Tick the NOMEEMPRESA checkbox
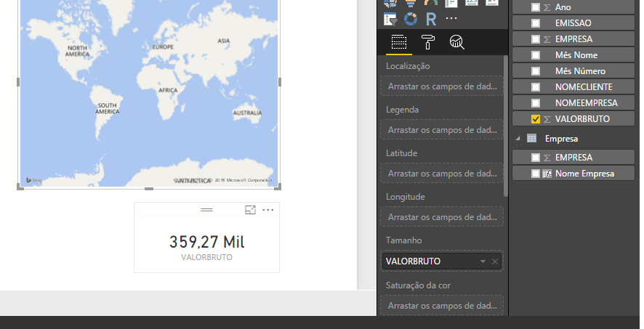 click(536, 103)
